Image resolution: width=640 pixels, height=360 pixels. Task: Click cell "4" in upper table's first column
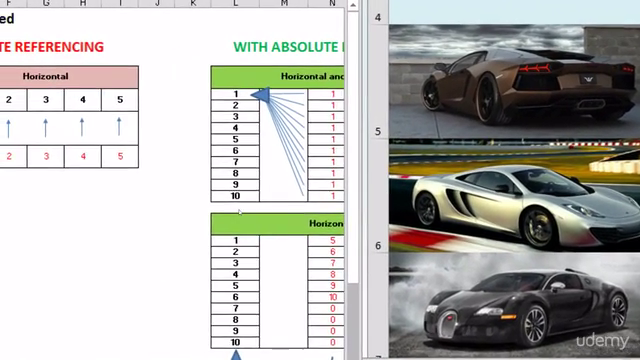pos(236,128)
